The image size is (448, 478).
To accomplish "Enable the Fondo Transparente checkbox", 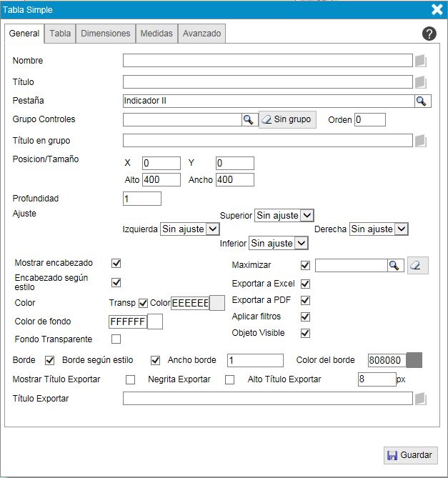I will coord(116,339).
